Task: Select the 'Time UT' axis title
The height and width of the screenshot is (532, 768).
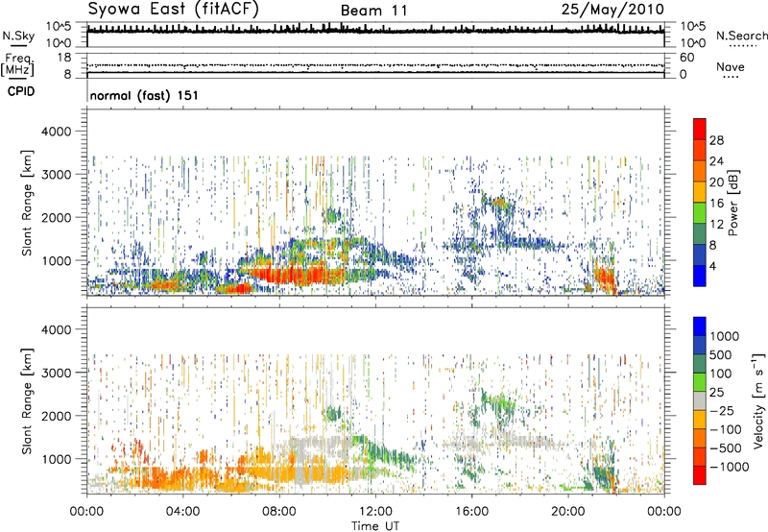Action: [375, 526]
